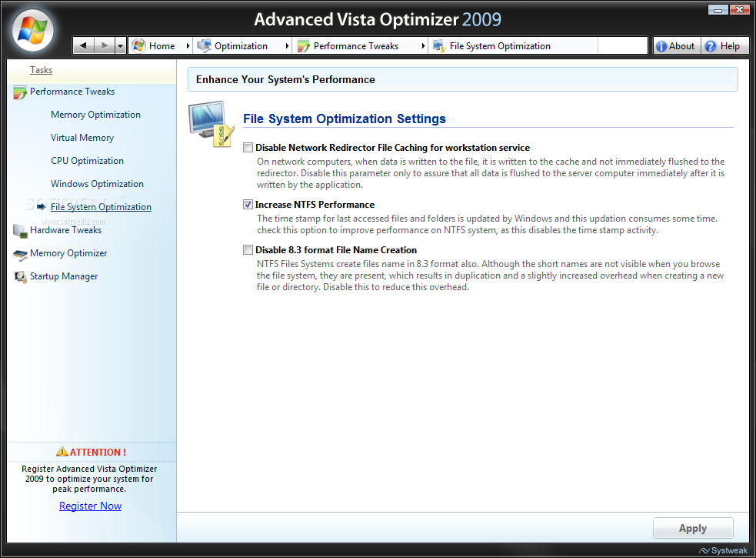Click the Memory Optimizer sidebar icon

(20, 255)
